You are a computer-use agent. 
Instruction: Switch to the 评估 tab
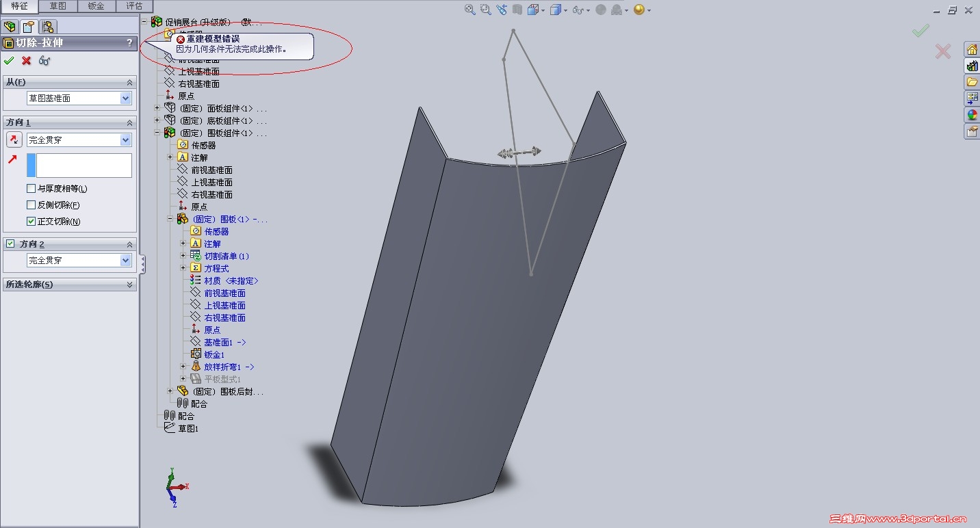coord(134,5)
